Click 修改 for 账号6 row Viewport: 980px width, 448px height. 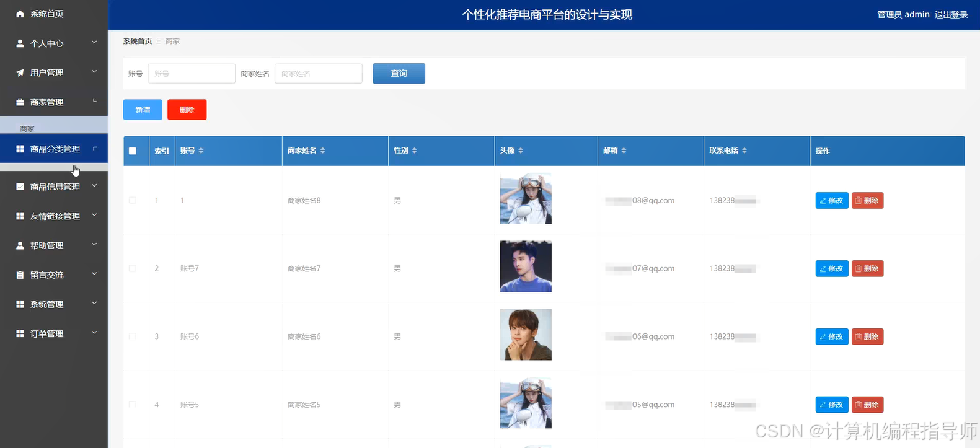tap(832, 337)
